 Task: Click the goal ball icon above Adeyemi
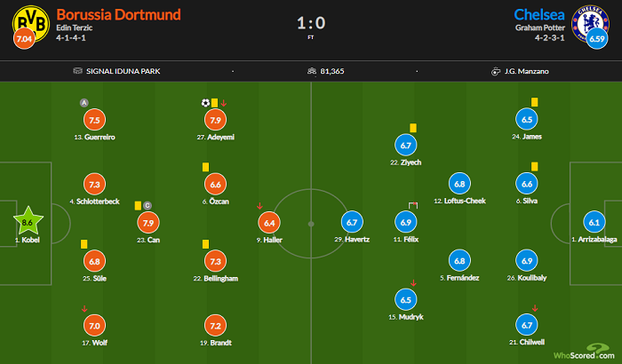tap(205, 103)
